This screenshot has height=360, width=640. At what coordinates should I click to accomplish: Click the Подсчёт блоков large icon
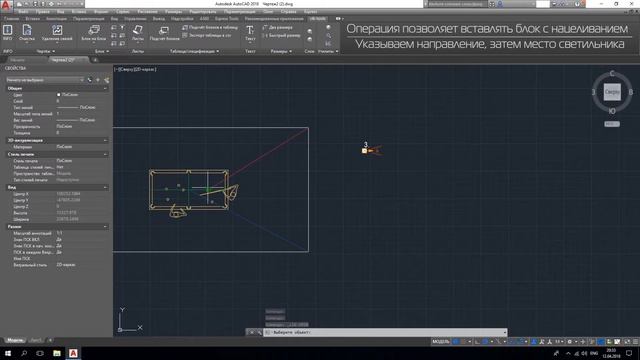(x=164, y=32)
